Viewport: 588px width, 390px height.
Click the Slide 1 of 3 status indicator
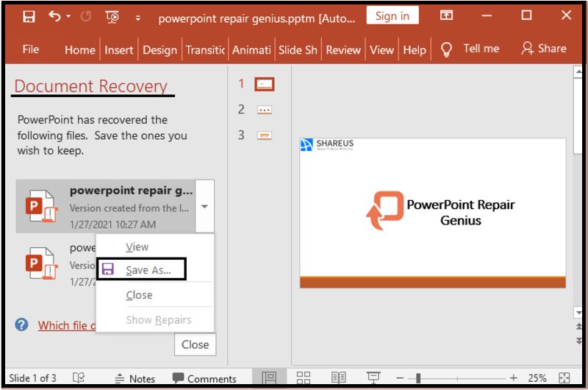32,378
